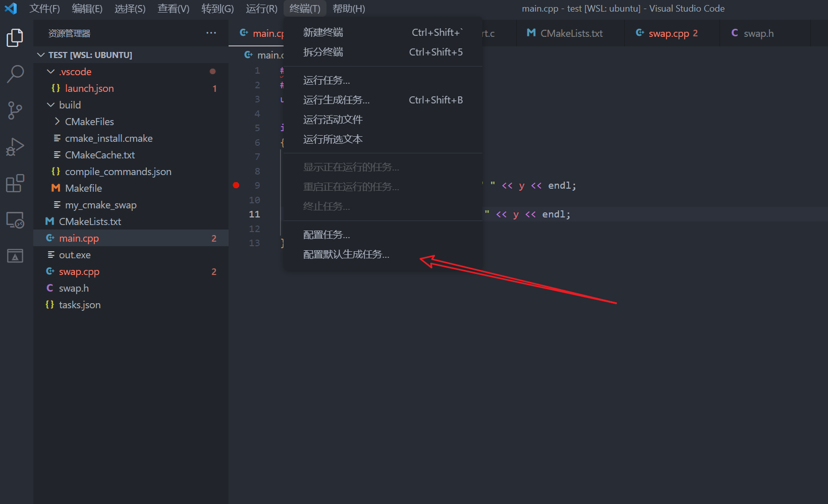Open the Run and Debug view
The image size is (828, 504).
(15, 146)
